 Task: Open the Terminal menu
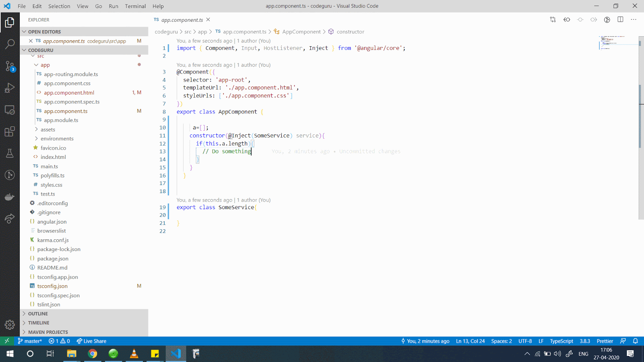point(135,6)
